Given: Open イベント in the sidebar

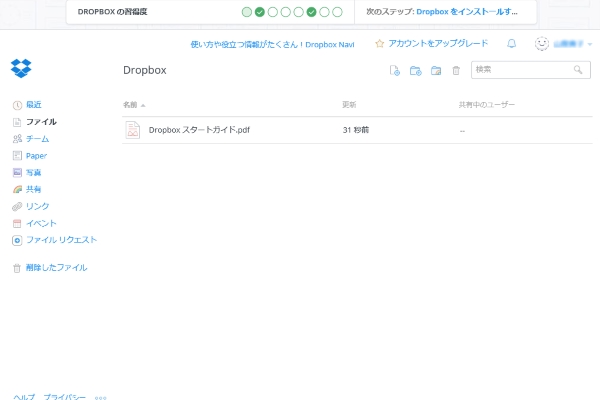Looking at the screenshot, I should point(41,223).
